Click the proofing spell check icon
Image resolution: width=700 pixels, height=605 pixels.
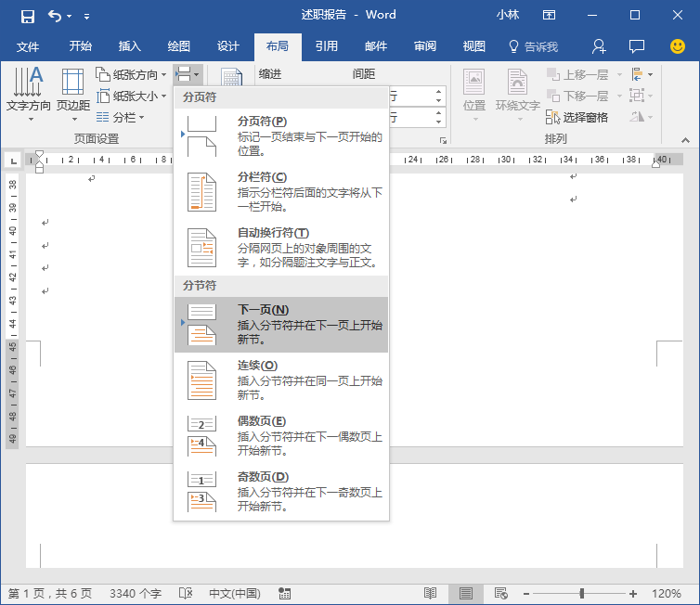(186, 593)
